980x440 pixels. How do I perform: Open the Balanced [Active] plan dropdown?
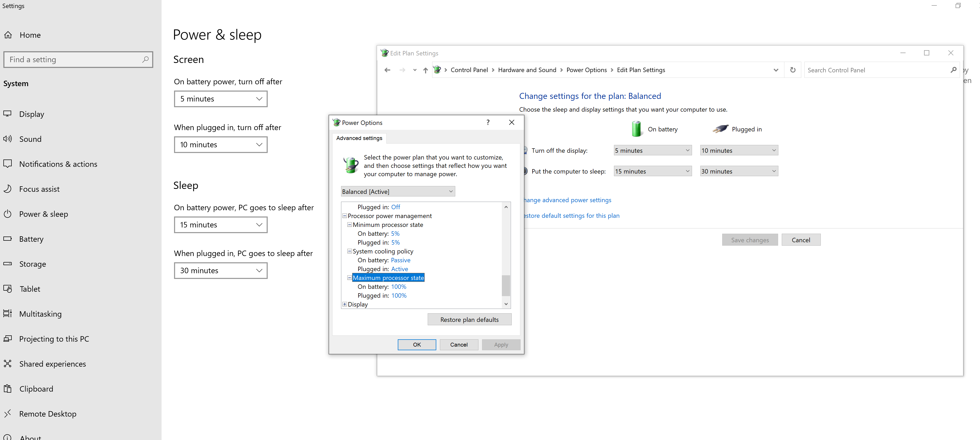(398, 192)
